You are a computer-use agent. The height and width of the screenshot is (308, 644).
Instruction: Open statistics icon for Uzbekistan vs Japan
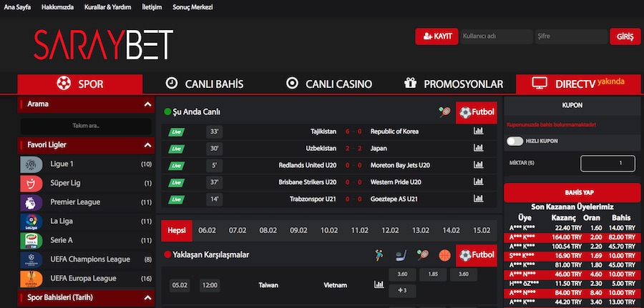[x=478, y=148]
